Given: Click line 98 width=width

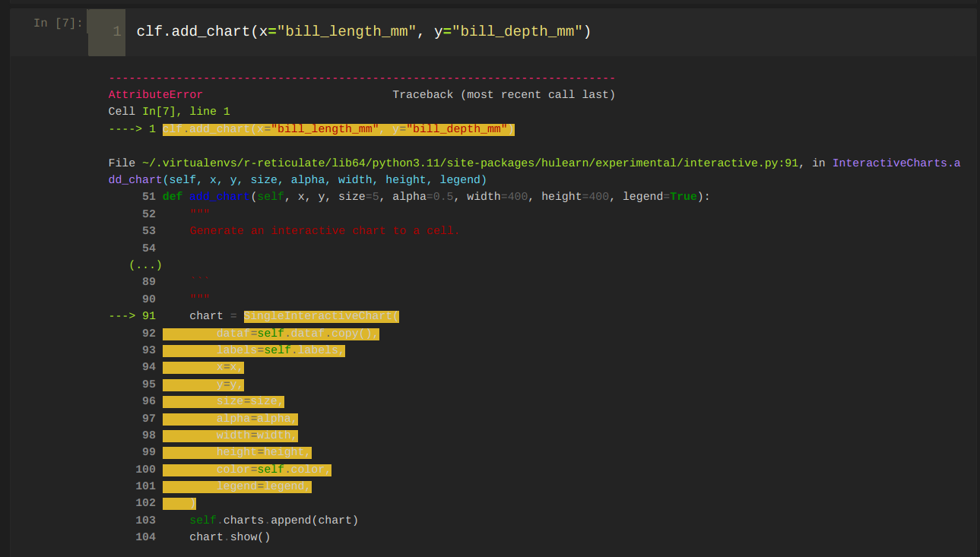Looking at the screenshot, I should tap(257, 435).
